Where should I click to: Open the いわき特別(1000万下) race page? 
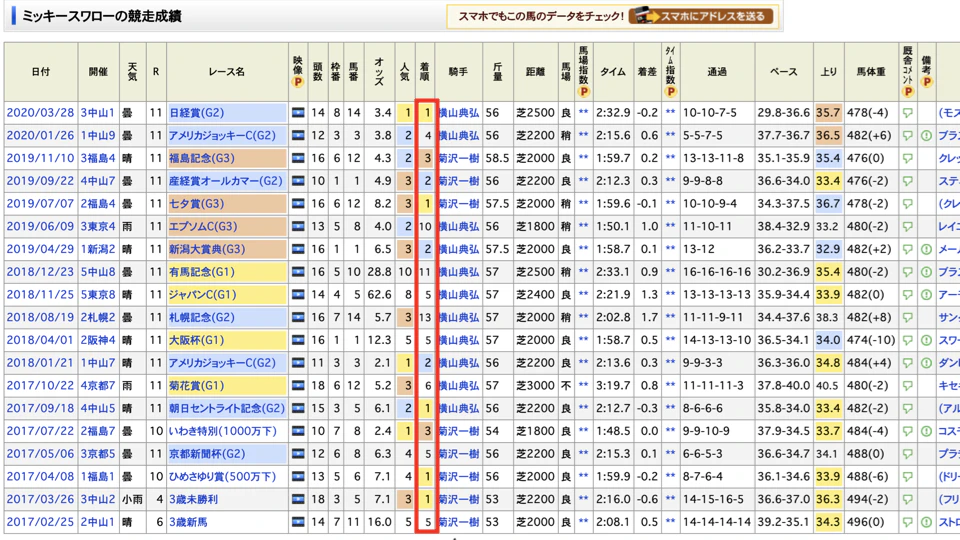click(223, 431)
